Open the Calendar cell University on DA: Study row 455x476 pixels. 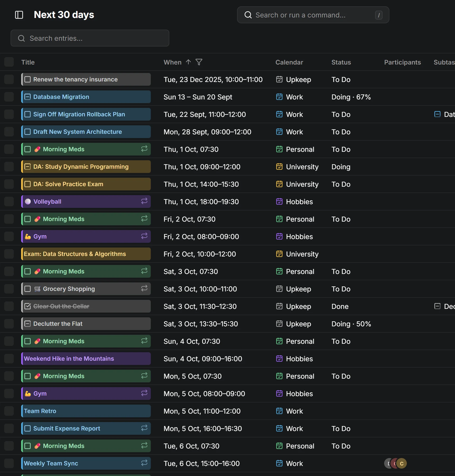tap(297, 167)
